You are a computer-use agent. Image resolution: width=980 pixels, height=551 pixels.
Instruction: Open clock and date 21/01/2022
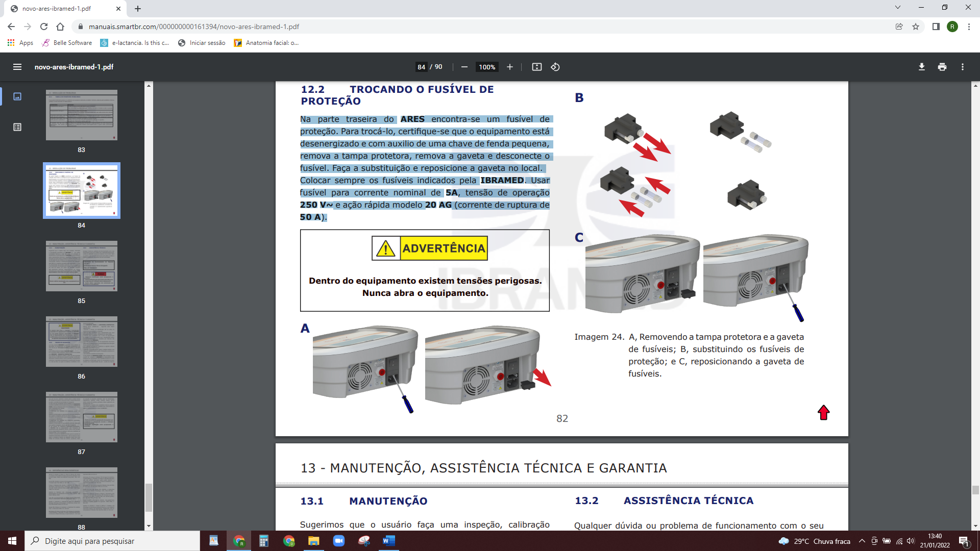pyautogui.click(x=935, y=541)
